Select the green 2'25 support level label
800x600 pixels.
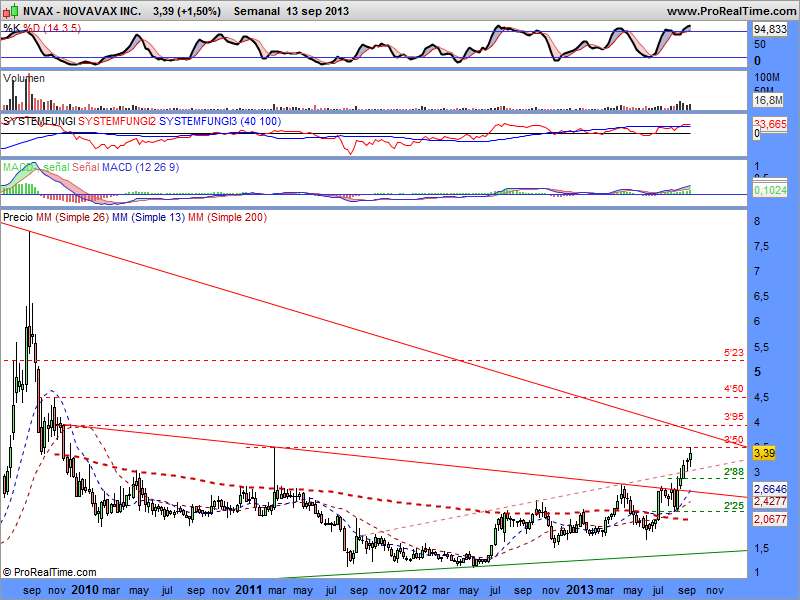(734, 506)
